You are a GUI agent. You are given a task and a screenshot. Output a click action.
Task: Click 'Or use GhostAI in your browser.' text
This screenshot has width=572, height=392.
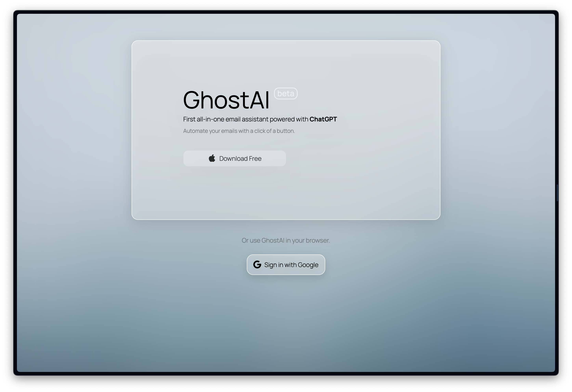(x=286, y=240)
